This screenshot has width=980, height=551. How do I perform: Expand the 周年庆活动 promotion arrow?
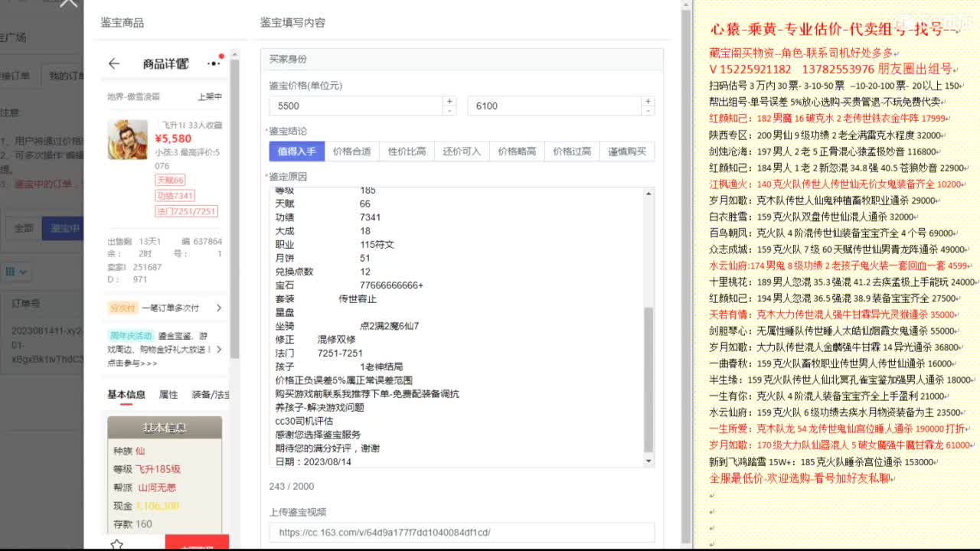(219, 349)
